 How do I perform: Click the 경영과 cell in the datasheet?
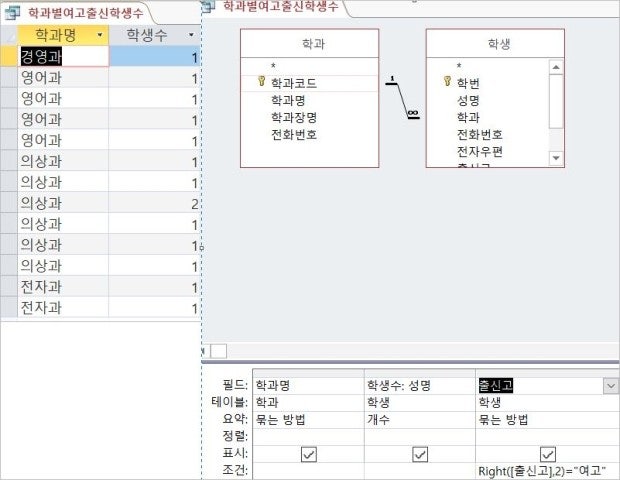tap(63, 57)
